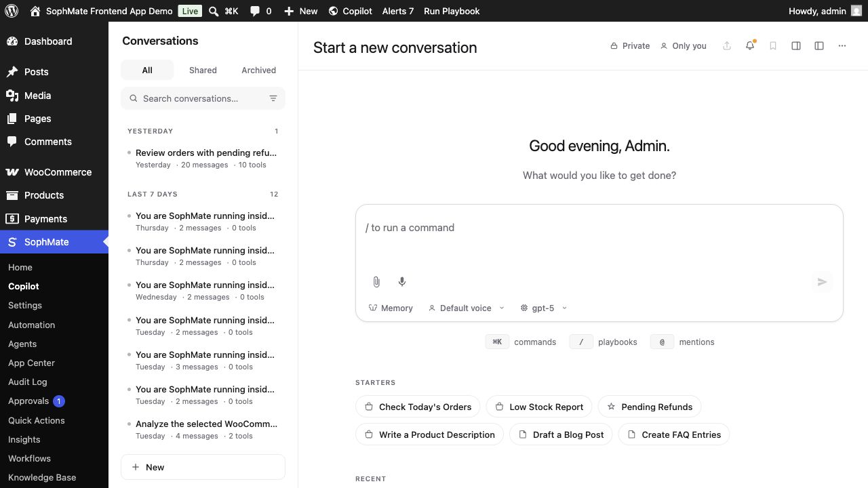Select the Low Stock Report starter
This screenshot has width=868, height=488.
(x=539, y=407)
